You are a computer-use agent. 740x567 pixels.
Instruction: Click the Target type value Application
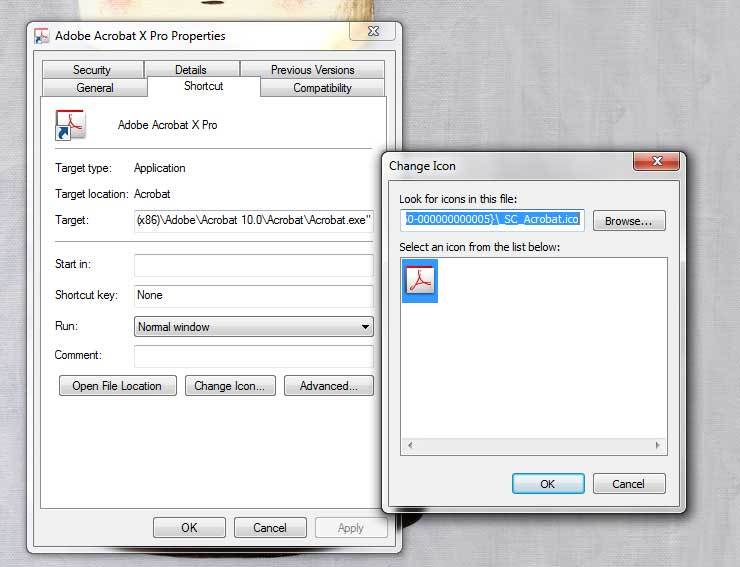coord(160,168)
